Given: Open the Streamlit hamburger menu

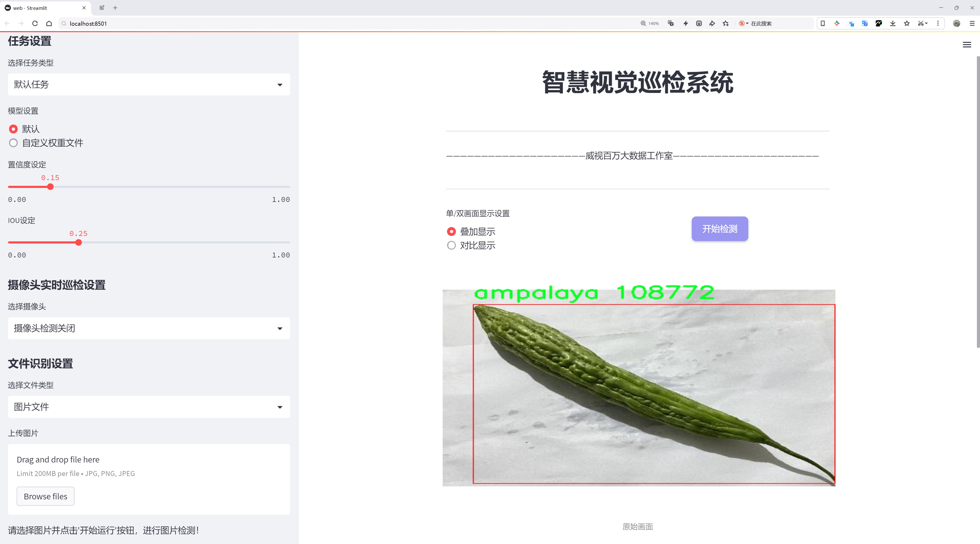Looking at the screenshot, I should 967,45.
